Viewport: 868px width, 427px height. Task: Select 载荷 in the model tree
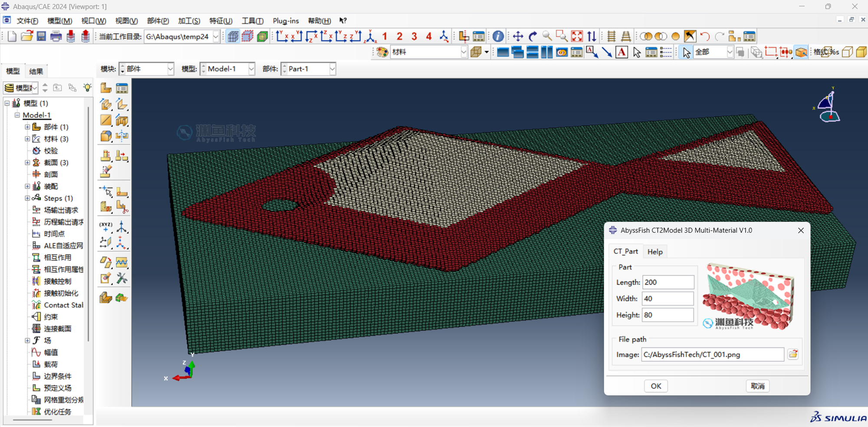(51, 364)
